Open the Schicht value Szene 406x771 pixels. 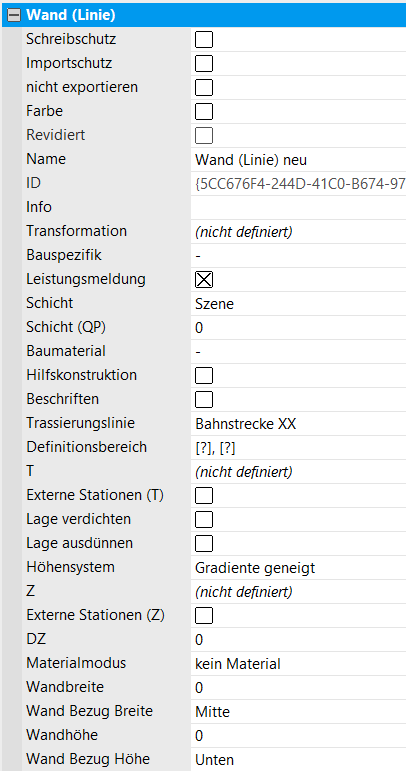click(298, 304)
